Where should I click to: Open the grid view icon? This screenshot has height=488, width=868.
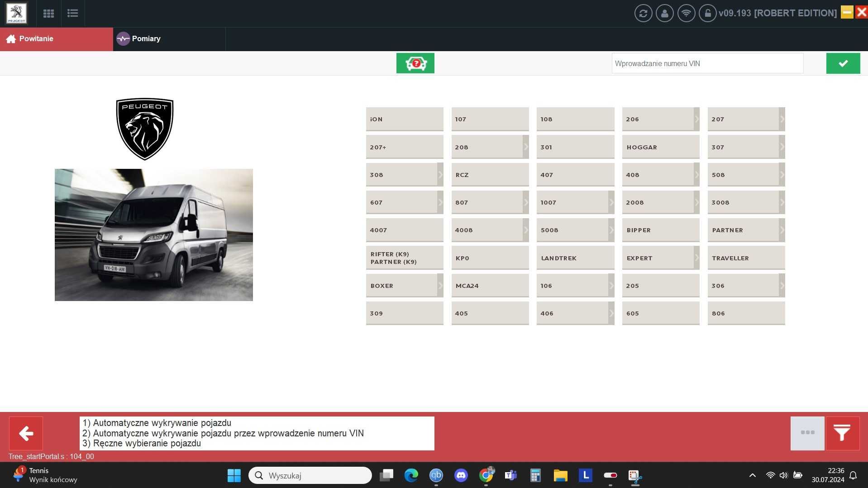(48, 13)
